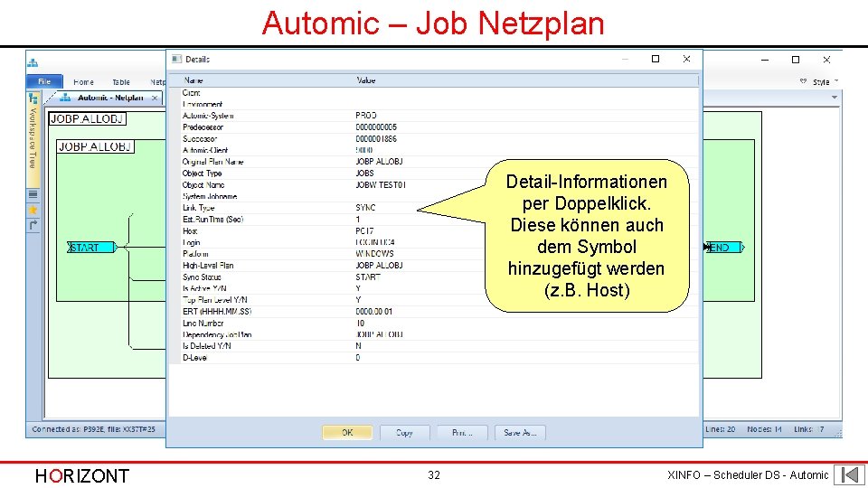Viewport: 868px width, 488px height.
Task: Maximize the Details dialog
Action: (656, 59)
